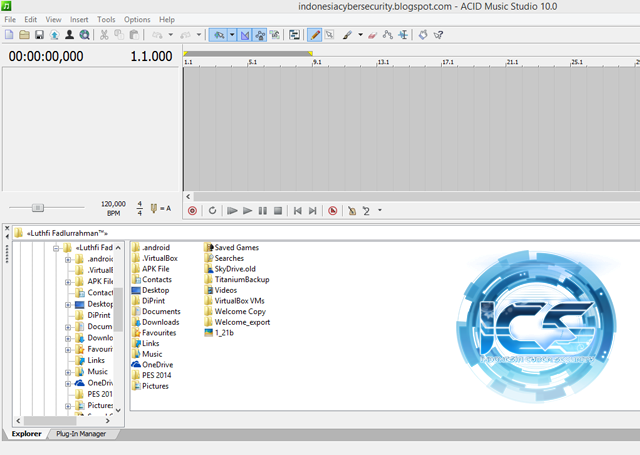Open the snapping options dropdown arrow

232,35
